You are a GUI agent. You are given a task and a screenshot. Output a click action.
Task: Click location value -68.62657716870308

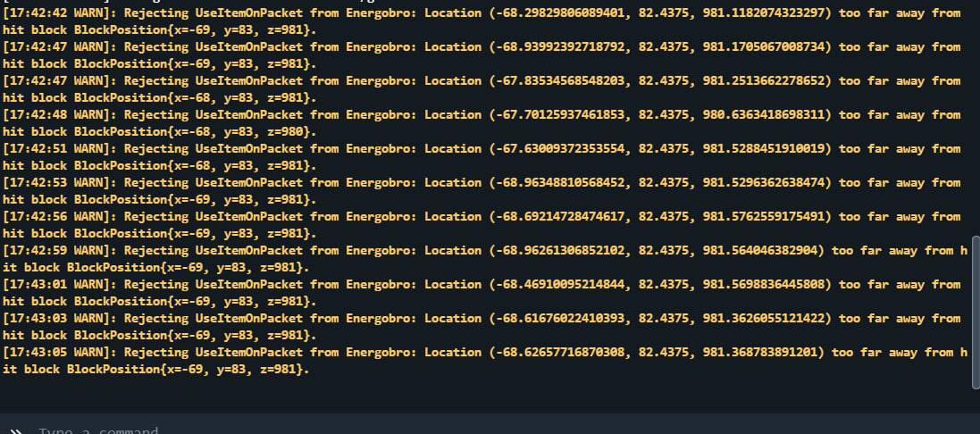[x=560, y=352]
